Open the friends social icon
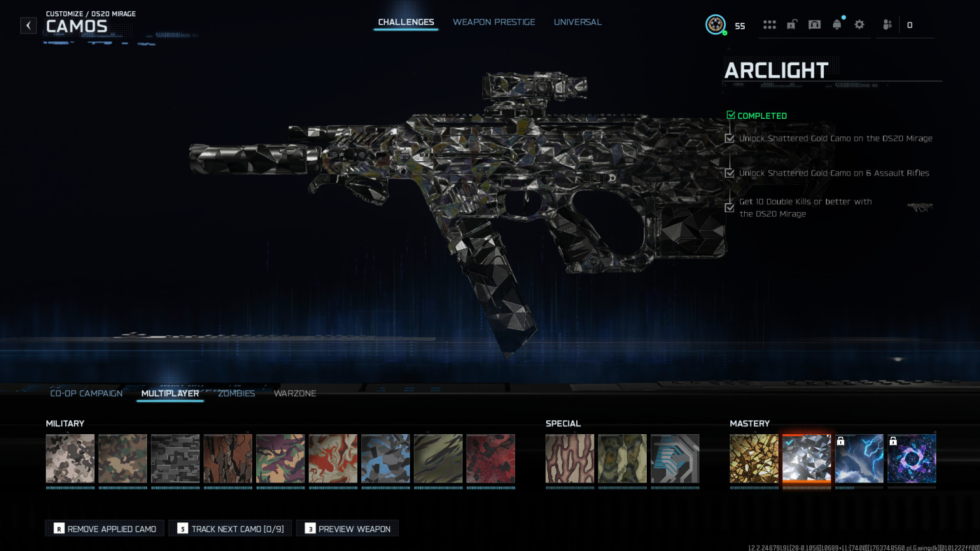The image size is (980, 551). pyautogui.click(x=887, y=25)
